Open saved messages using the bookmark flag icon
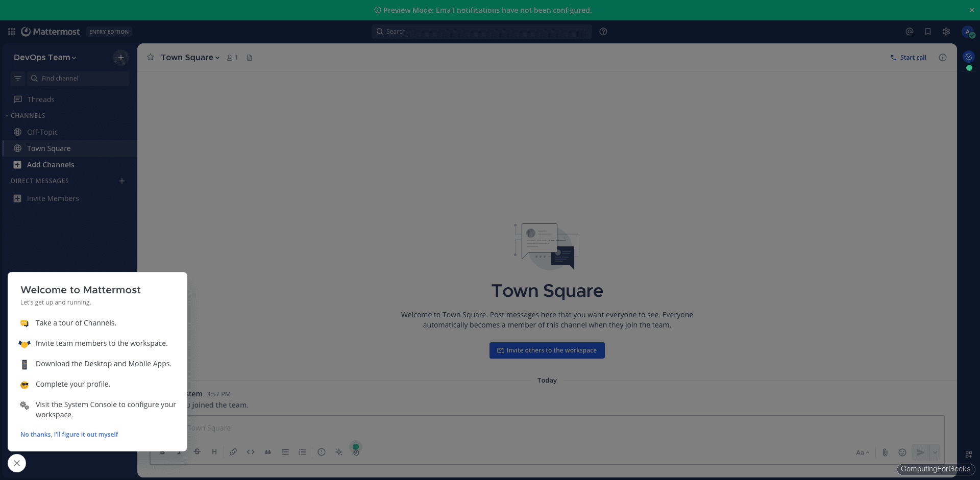This screenshot has height=480, width=980. 927,31
